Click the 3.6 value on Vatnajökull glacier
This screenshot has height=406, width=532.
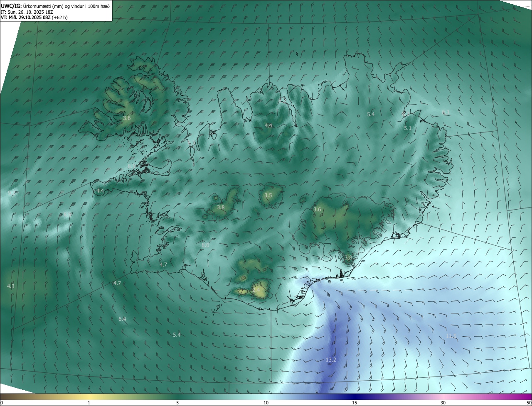pos(317,209)
